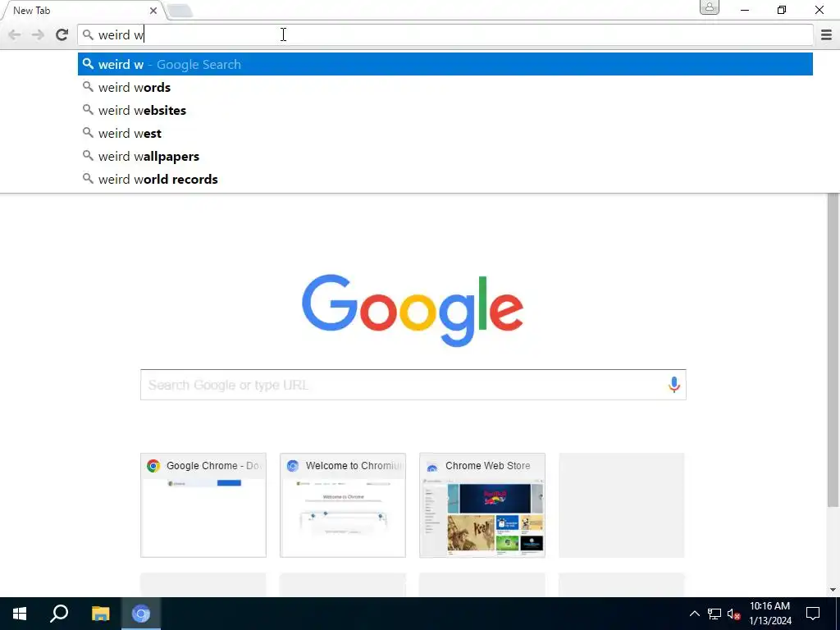Open the Action Center notifications icon

click(x=813, y=614)
